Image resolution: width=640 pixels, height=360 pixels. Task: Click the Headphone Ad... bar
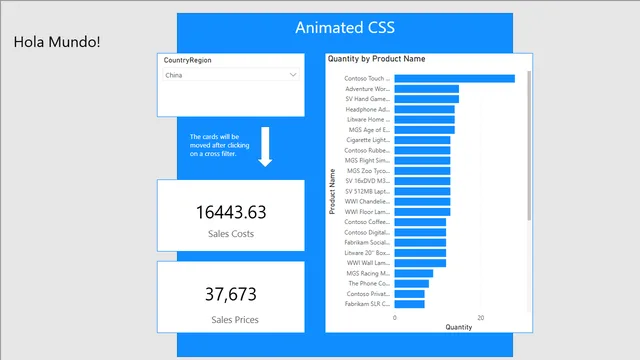(x=424, y=109)
